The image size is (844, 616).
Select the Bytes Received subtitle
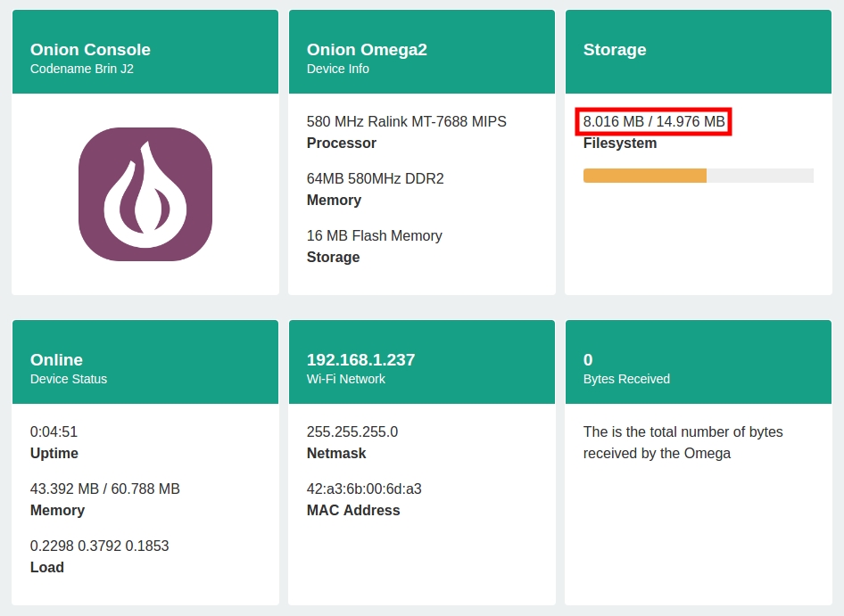click(626, 379)
